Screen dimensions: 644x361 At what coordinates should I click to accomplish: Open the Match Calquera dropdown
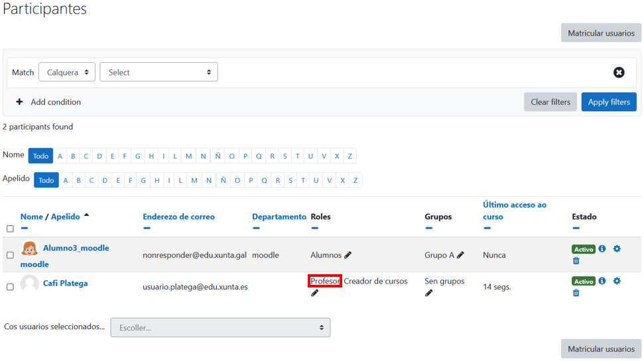[x=67, y=72]
